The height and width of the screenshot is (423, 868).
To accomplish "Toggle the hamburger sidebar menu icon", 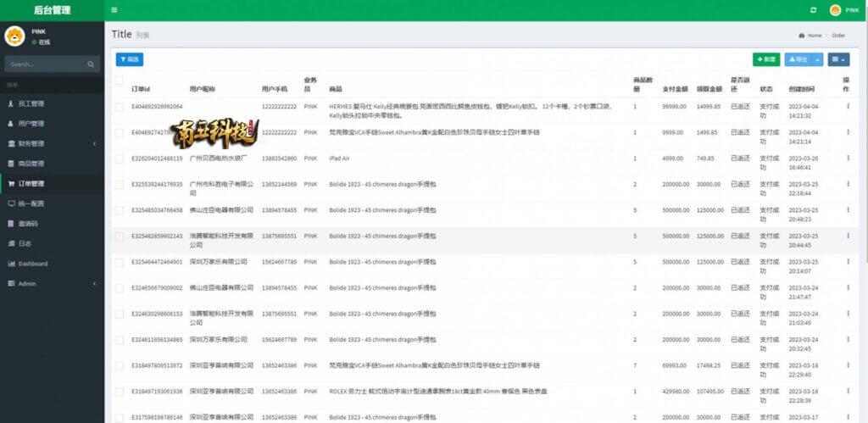I will coord(114,10).
